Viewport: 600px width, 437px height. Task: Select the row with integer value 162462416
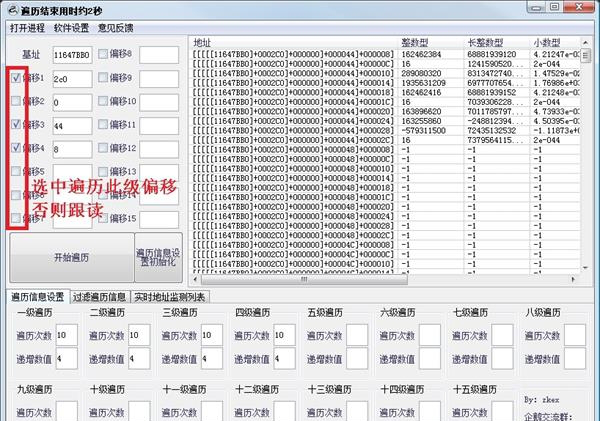coord(385,93)
